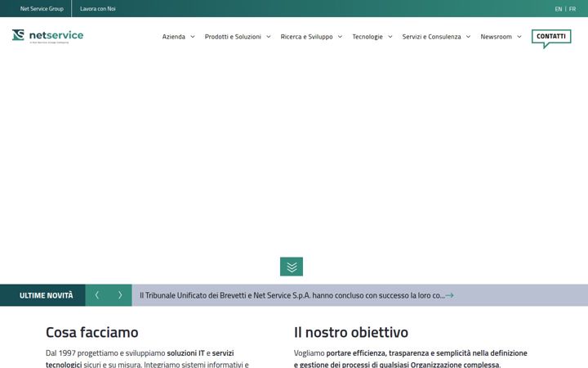Screen dimensions: 588x368
Task: Open the Lavora con Noi link
Action: coord(97,9)
